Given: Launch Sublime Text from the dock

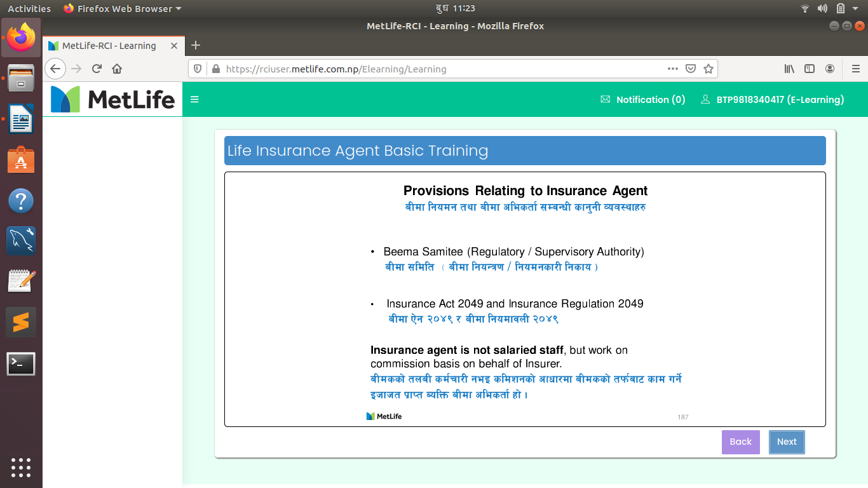Looking at the screenshot, I should click(21, 323).
